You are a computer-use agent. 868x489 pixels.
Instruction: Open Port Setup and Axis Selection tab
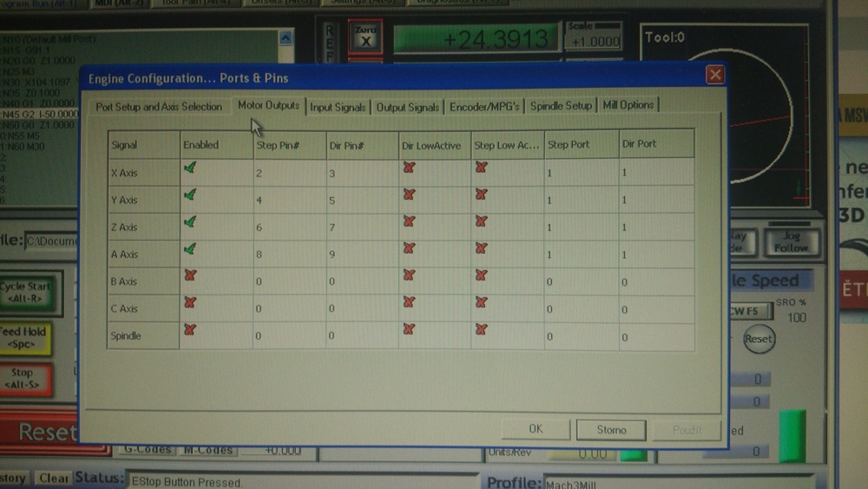[159, 107]
